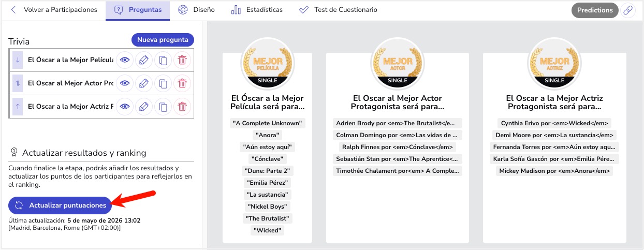Edit the Mejor Actor question with pencil icon
This screenshot has height=250, width=644.
[144, 83]
